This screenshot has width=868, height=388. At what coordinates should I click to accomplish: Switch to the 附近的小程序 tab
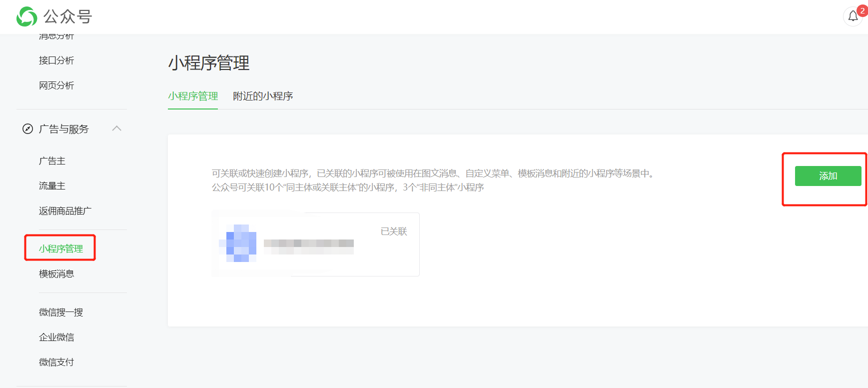263,96
